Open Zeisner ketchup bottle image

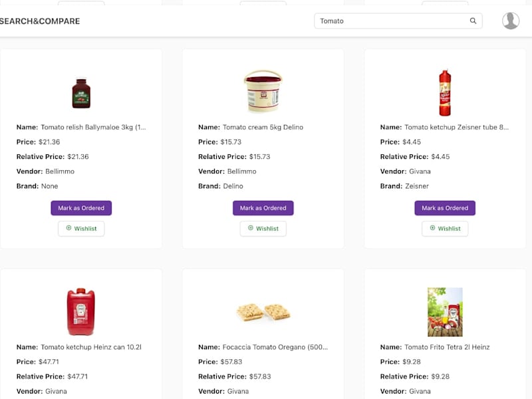pos(445,93)
